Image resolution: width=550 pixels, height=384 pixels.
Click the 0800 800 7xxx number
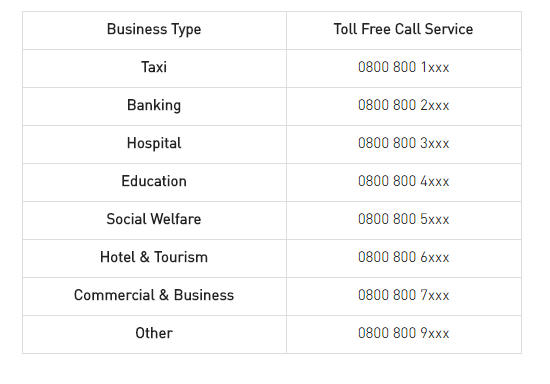coord(403,295)
